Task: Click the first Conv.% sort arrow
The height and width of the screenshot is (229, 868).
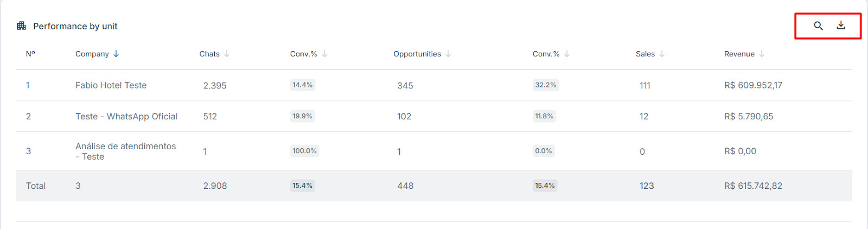Action: coord(324,54)
